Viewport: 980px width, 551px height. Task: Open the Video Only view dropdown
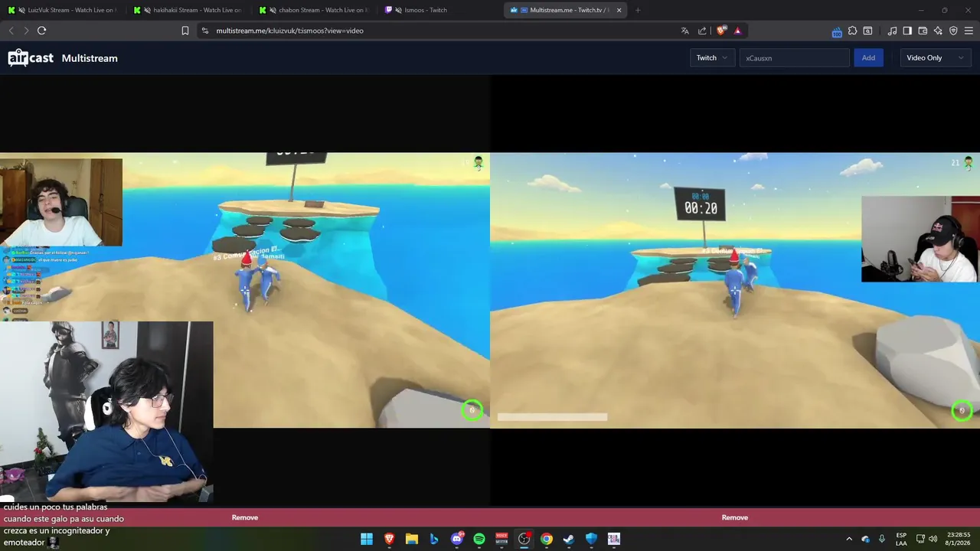click(x=935, y=58)
